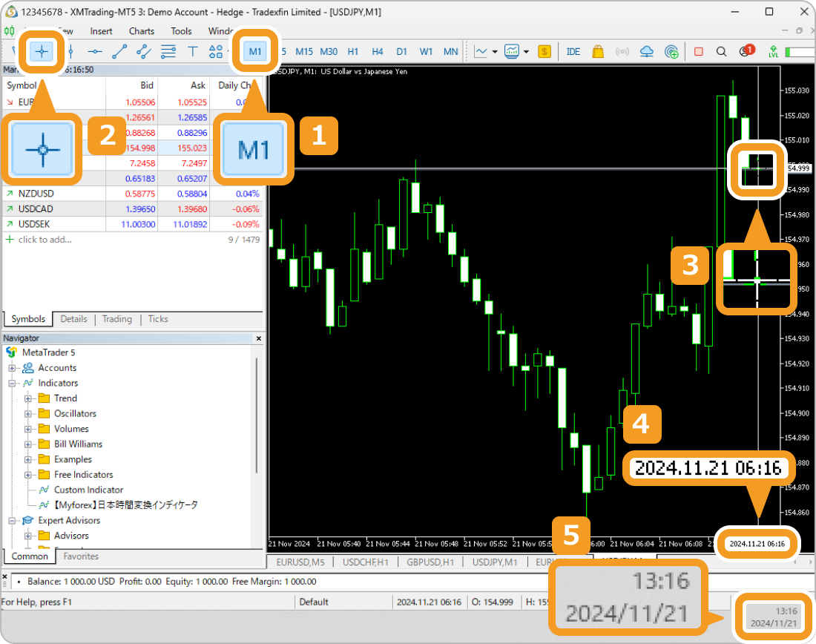Open the Market shopping bag icon
The width and height of the screenshot is (816, 644).
point(598,51)
